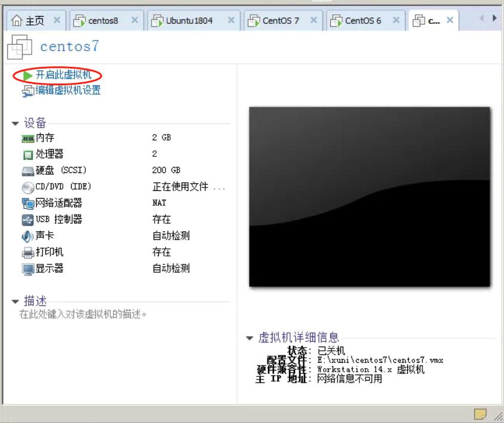Viewport: 504px width, 423px height.
Task: Close the Ubuntu1804 tab
Action: tap(231, 20)
